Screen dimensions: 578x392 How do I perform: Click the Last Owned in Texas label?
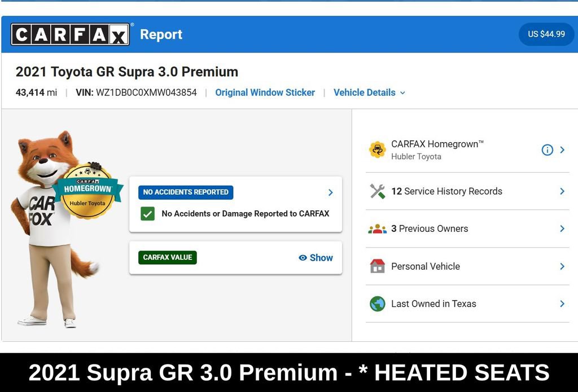point(433,303)
